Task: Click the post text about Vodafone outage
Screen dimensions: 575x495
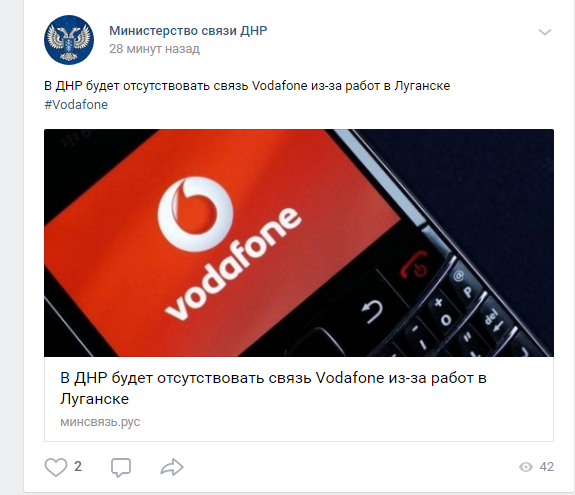Action: click(x=247, y=86)
